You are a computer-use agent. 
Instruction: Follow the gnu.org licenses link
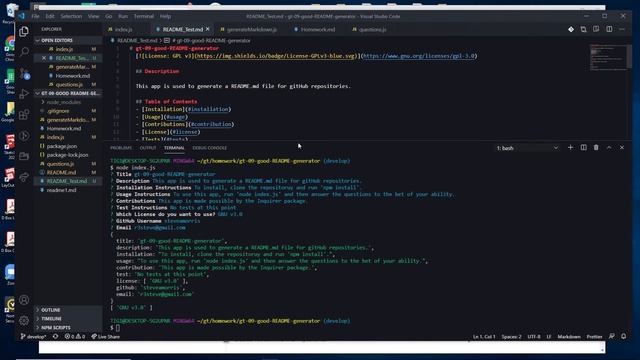pos(419,56)
